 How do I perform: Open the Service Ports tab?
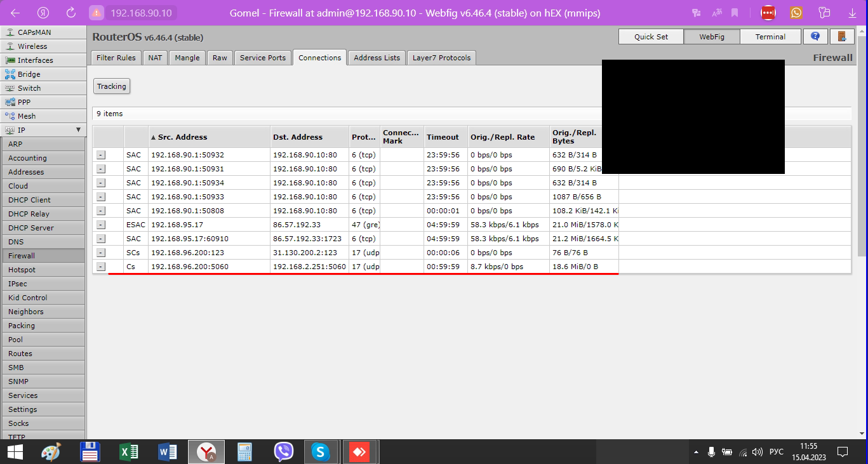click(263, 58)
